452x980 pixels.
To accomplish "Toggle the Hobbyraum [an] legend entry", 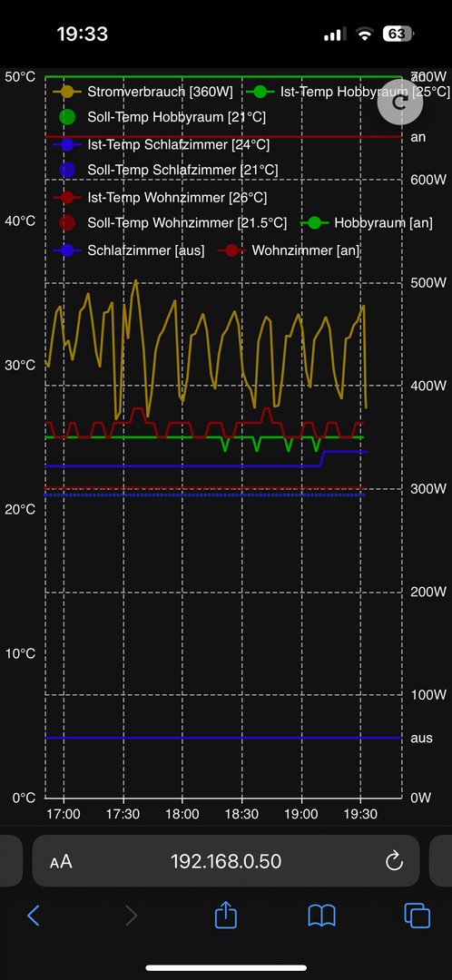I will pos(367,222).
